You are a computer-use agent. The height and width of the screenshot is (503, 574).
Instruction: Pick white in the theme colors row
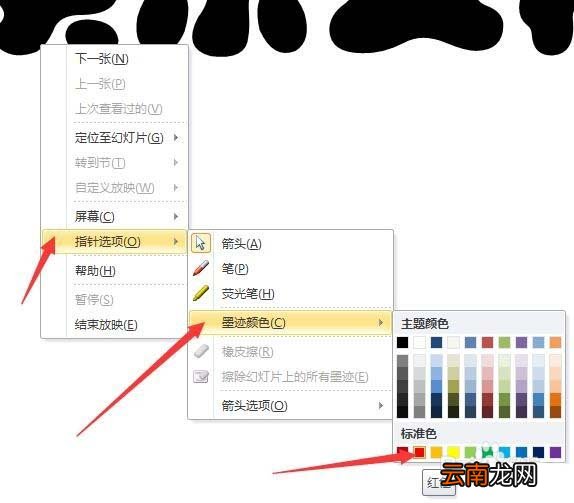(x=420, y=342)
